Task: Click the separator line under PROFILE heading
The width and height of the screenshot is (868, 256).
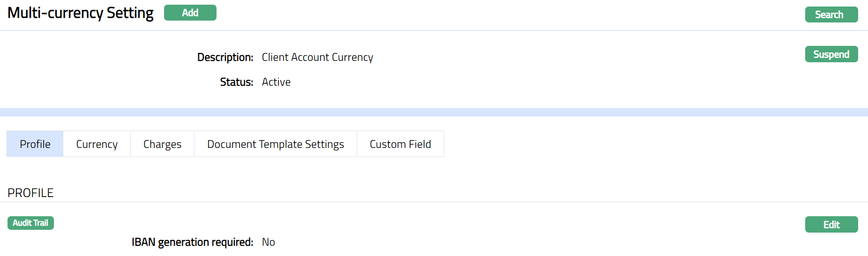Action: pyautogui.click(x=434, y=202)
